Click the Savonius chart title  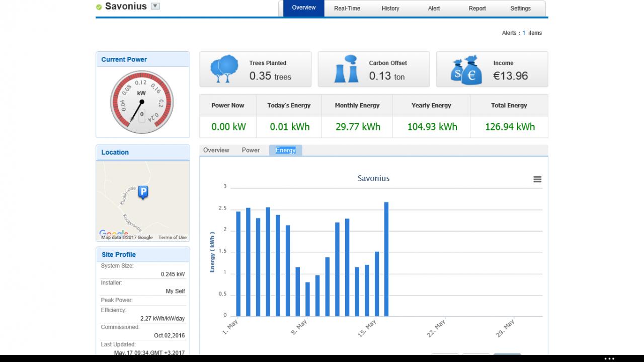373,178
